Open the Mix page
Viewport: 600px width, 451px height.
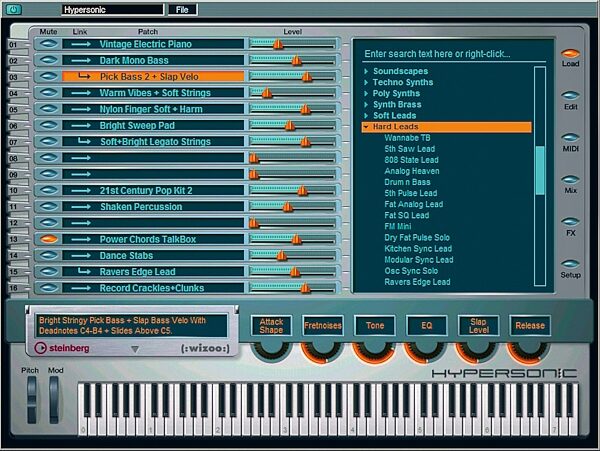[570, 179]
